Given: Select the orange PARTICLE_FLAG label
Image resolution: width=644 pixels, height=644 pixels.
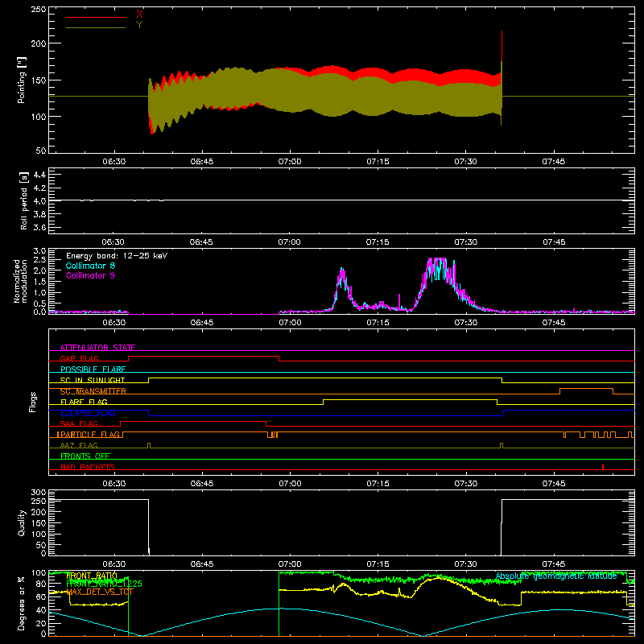Looking at the screenshot, I should (x=89, y=434).
